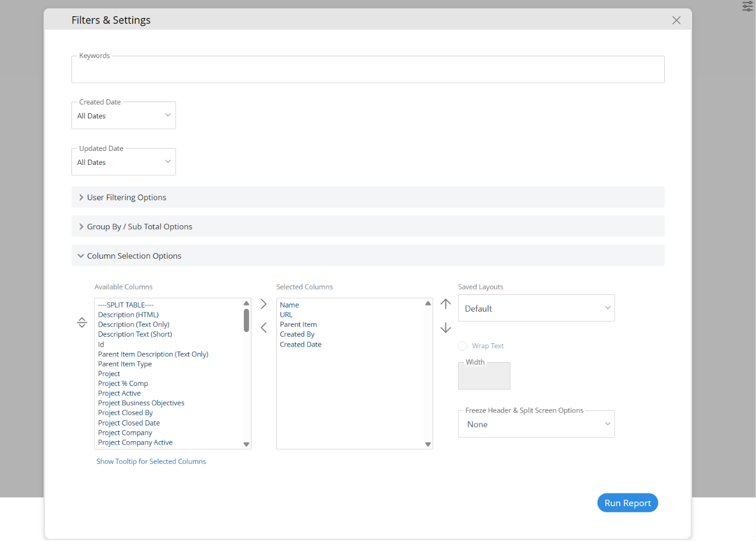The image size is (756, 541).
Task: Select Project Company Active column
Action: (x=135, y=442)
